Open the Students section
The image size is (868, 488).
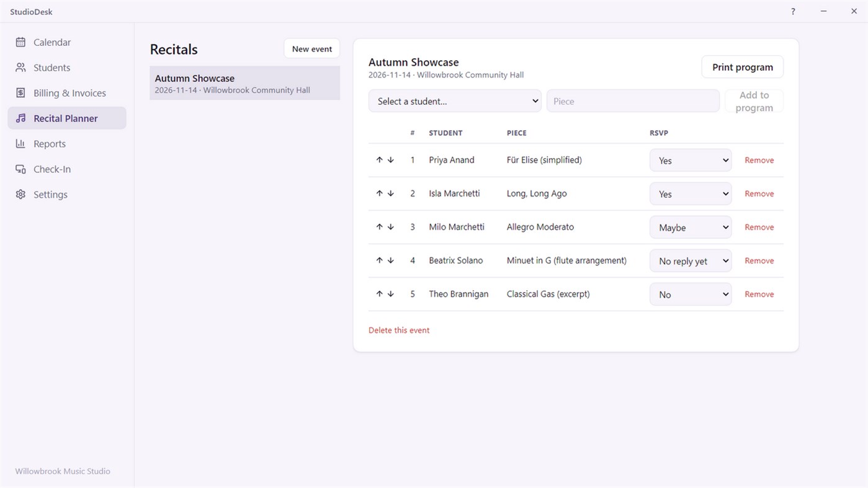tap(67, 68)
